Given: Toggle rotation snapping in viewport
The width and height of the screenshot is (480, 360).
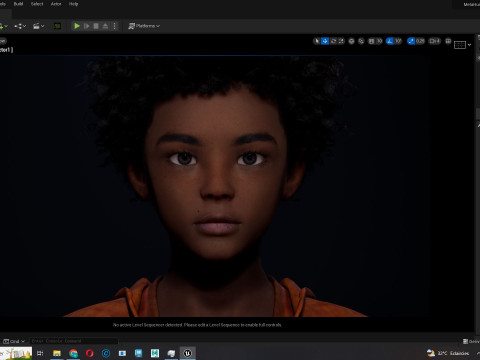Looking at the screenshot, I should click(390, 41).
